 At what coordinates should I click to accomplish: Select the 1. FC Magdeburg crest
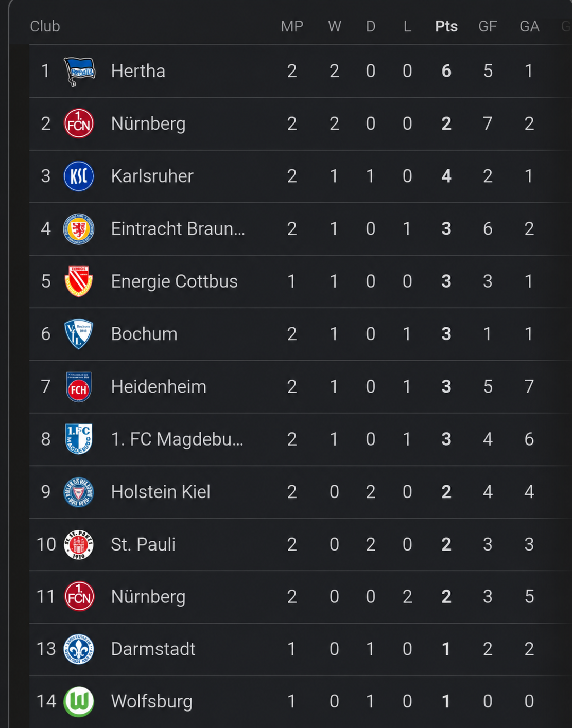pyautogui.click(x=79, y=439)
